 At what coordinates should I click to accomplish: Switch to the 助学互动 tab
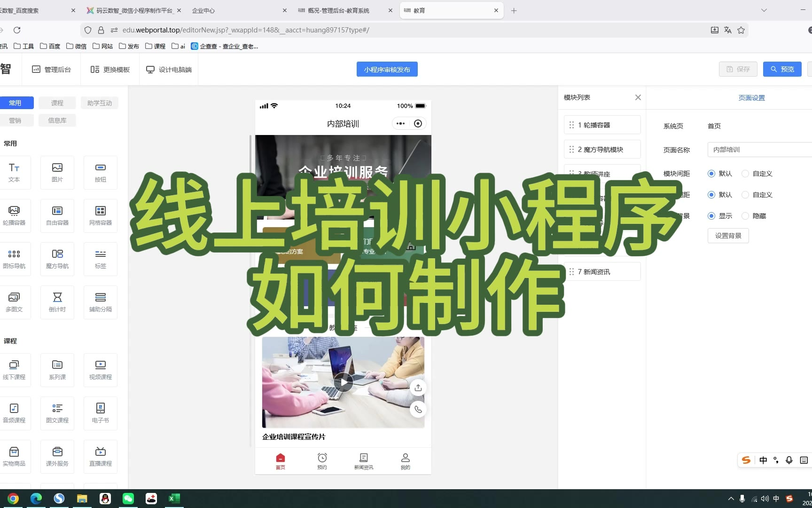[x=100, y=103]
